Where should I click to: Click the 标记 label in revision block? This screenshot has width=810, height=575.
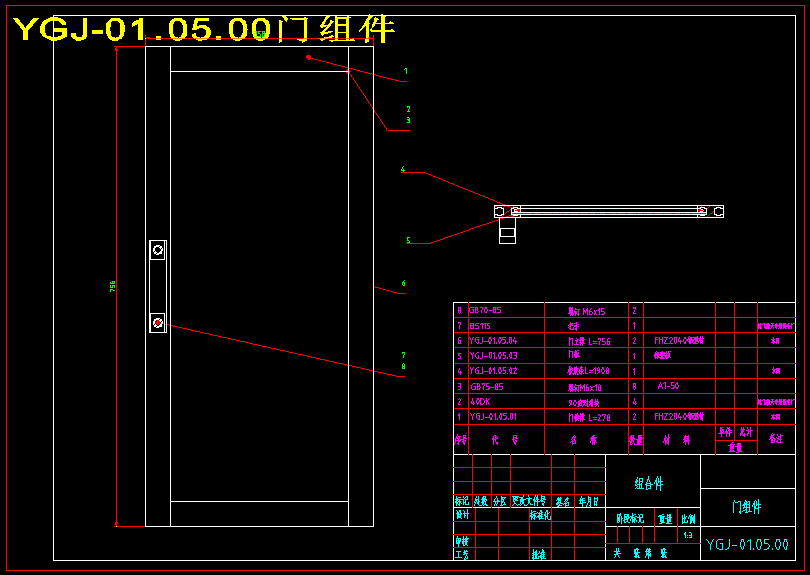(462, 501)
